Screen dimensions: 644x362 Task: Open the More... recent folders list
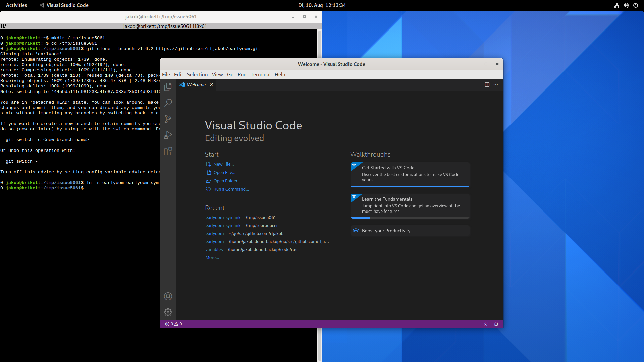pyautogui.click(x=212, y=258)
